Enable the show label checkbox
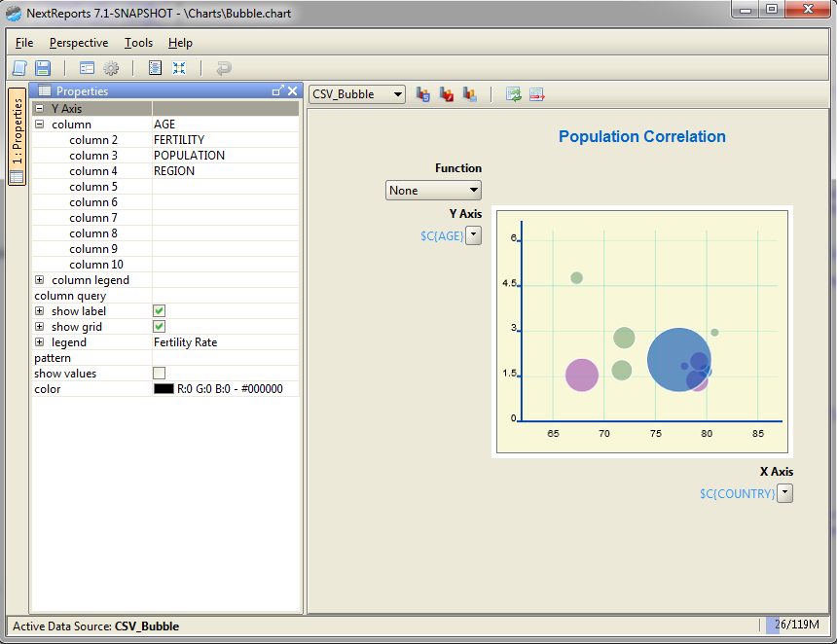 [x=159, y=310]
